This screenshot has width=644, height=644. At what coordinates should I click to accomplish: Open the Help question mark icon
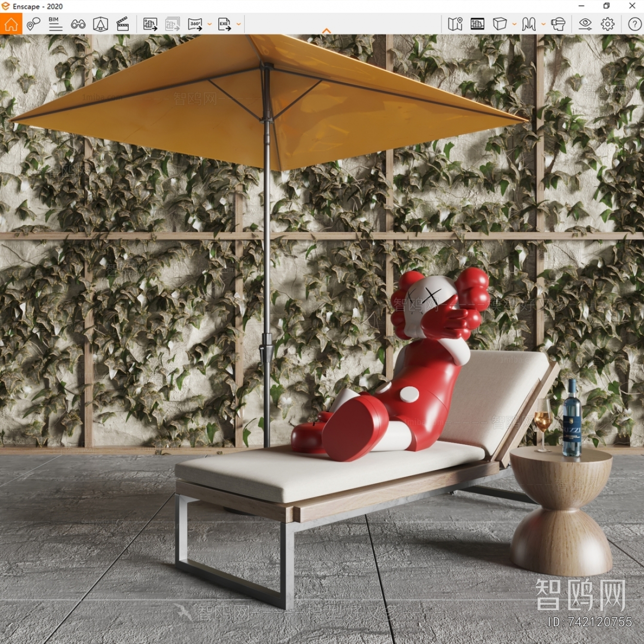click(635, 24)
